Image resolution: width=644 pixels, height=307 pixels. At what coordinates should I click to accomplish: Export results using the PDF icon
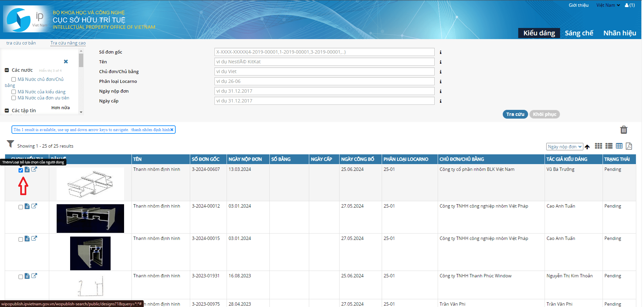tap(629, 146)
